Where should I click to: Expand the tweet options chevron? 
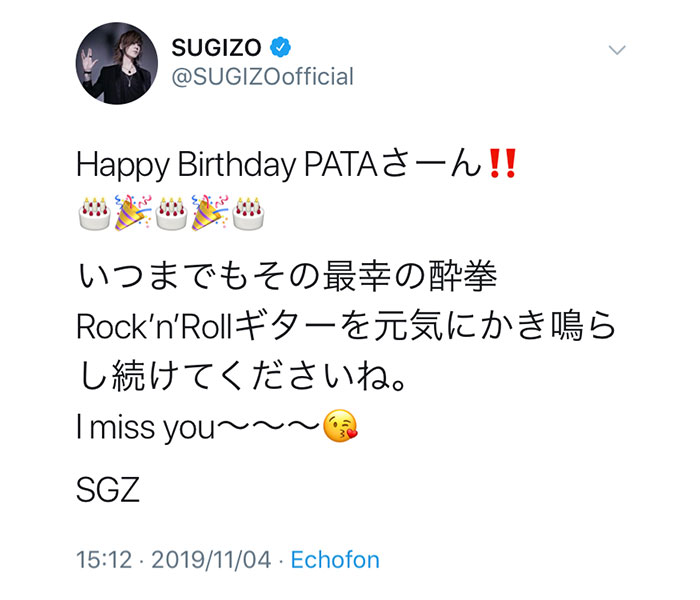(617, 50)
